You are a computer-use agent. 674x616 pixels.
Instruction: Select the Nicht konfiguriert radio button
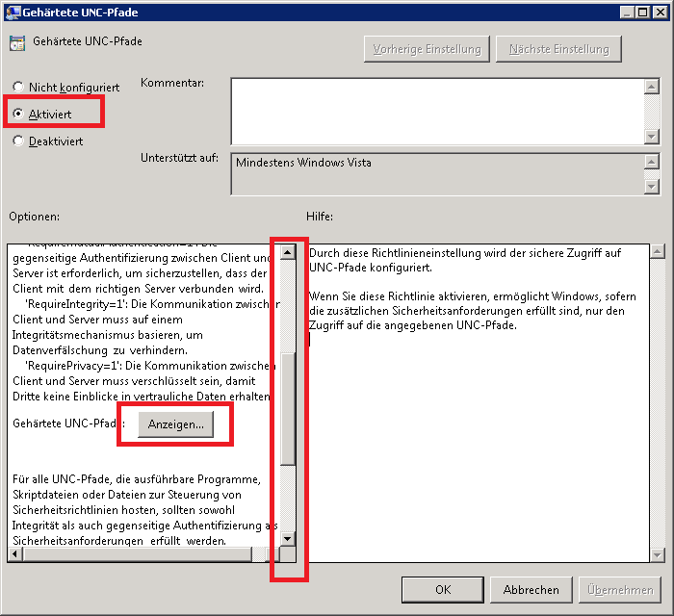point(18,88)
